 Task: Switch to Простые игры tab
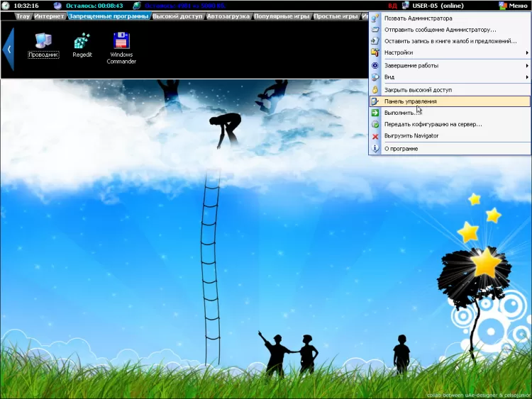point(336,16)
